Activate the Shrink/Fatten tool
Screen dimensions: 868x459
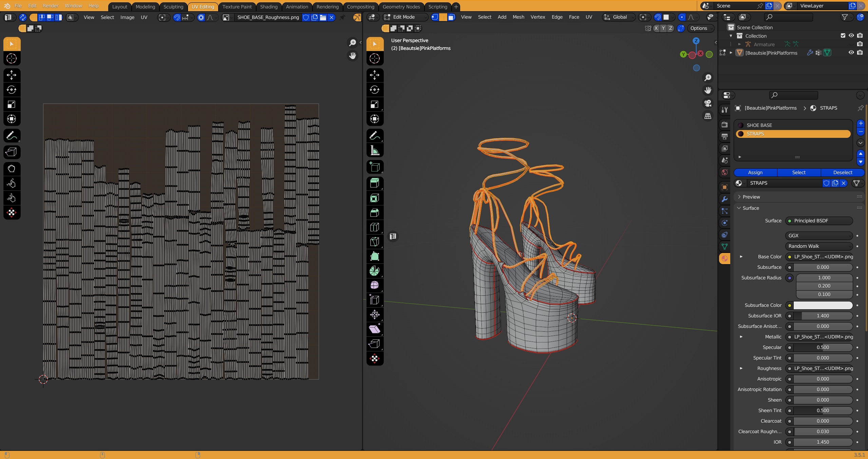click(x=375, y=314)
